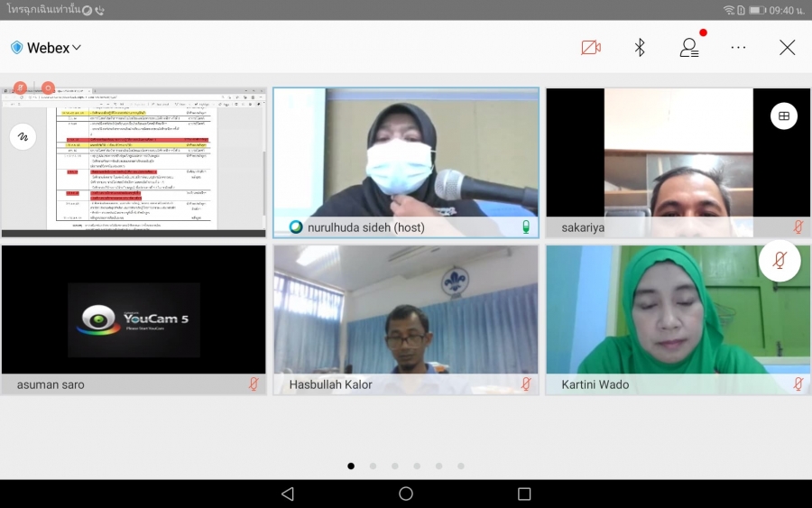Unmute with the large round microphone button
This screenshot has width=812, height=508.
tap(780, 261)
